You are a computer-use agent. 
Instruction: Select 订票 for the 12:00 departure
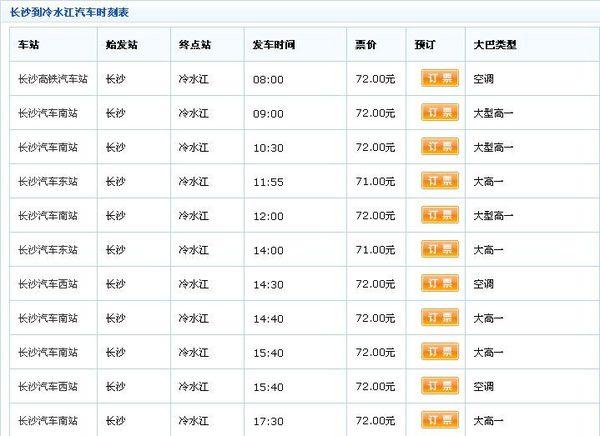pyautogui.click(x=440, y=215)
